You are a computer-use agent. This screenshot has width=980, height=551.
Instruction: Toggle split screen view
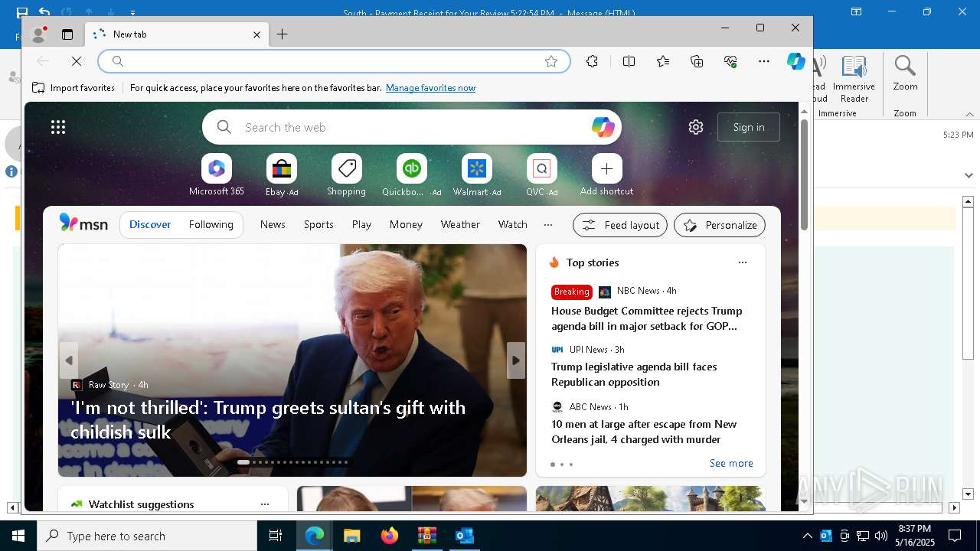pyautogui.click(x=629, y=61)
